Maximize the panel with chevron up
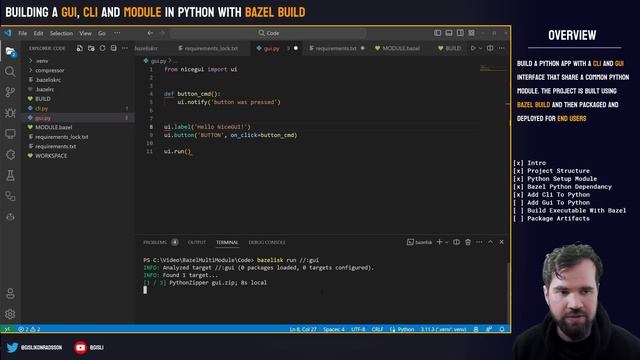This screenshot has height=360, width=640. point(490,242)
